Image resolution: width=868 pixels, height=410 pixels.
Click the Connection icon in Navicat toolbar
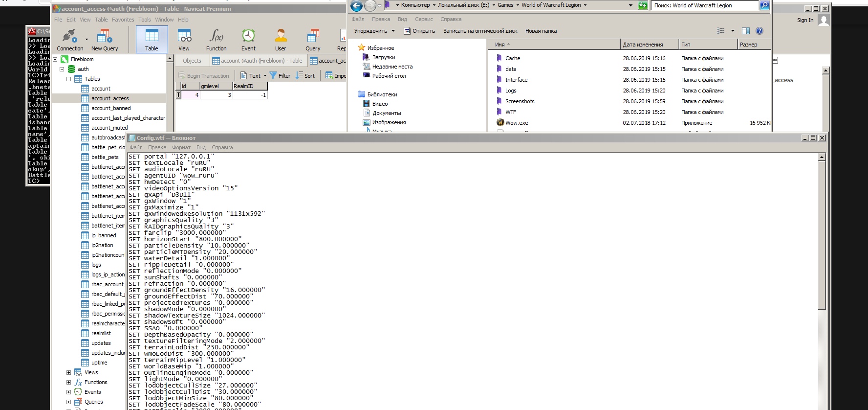coord(70,40)
